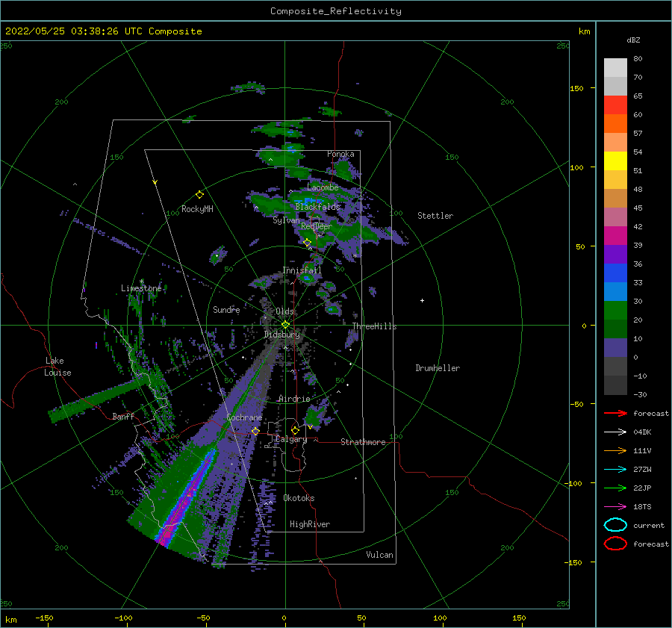The image size is (672, 628).
Task: Click the Blackfalds town label
Action: (317, 207)
